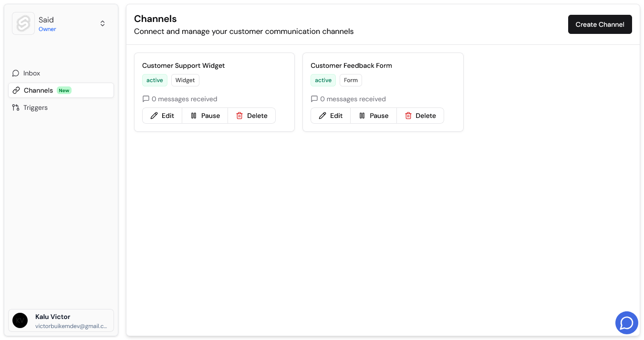Delete the Customer Support Widget channel
The width and height of the screenshot is (644, 340).
pyautogui.click(x=251, y=116)
